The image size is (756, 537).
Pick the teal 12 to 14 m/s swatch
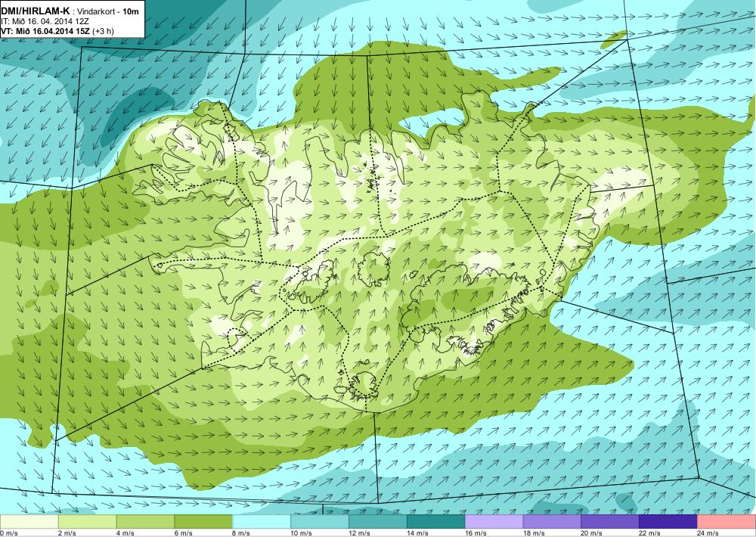click(x=377, y=522)
